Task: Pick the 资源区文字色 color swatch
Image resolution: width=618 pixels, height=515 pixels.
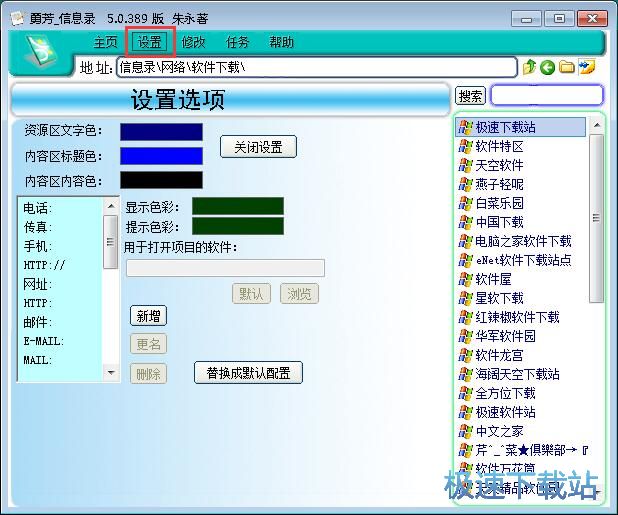Action: pos(161,132)
